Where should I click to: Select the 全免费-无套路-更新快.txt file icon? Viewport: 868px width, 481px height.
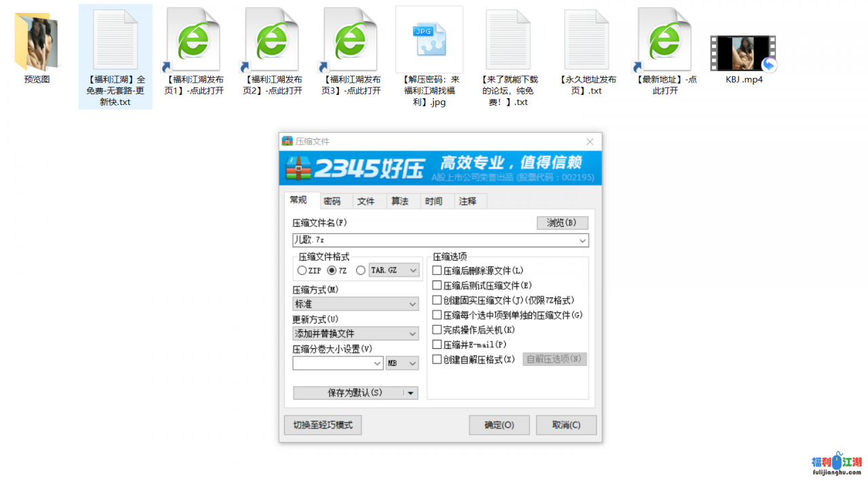click(x=115, y=41)
